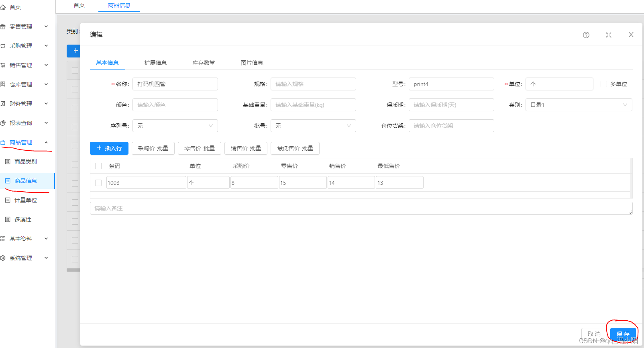Click the 仓库管理 sidebar icon
The height and width of the screenshot is (348, 644).
click(x=3, y=84)
